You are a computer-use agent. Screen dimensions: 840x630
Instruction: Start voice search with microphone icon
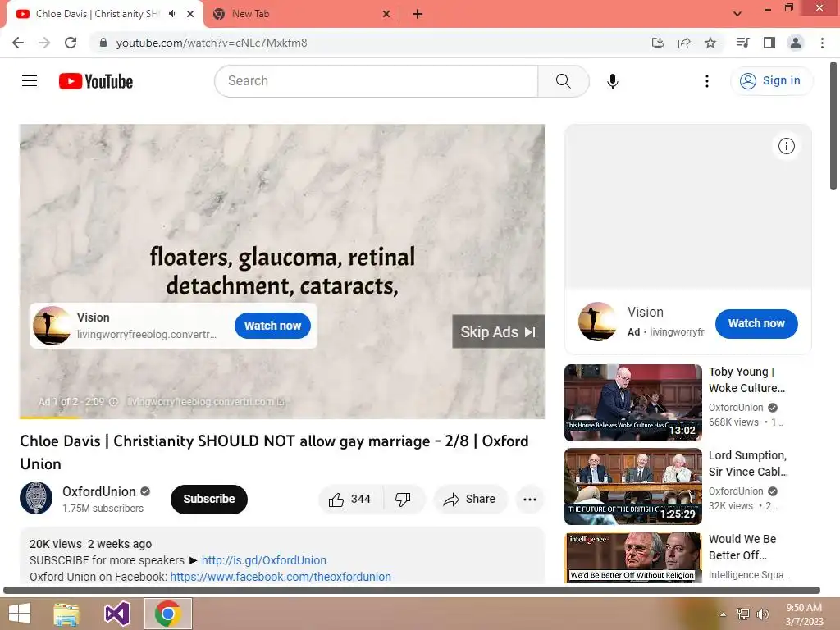point(612,81)
